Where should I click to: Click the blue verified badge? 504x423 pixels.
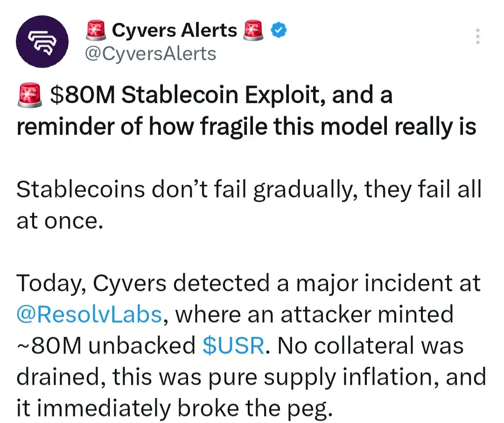[279, 31]
